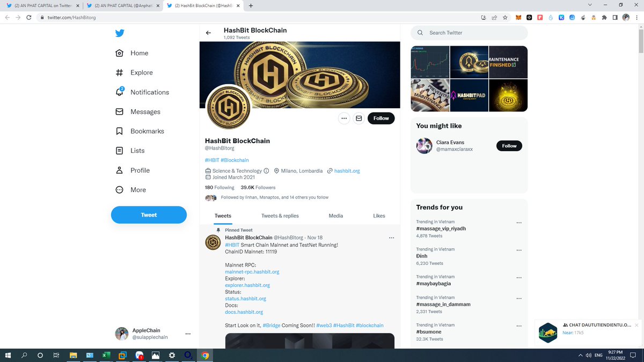Open Ciara Evans profile avatar

click(425, 146)
